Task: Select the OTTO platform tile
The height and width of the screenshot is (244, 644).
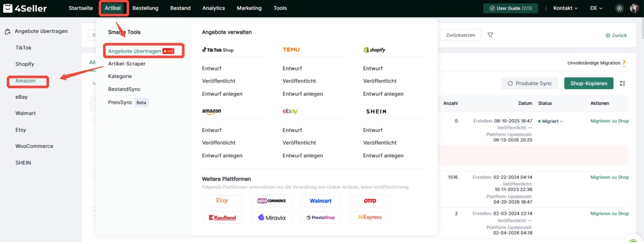Action: [x=370, y=201]
